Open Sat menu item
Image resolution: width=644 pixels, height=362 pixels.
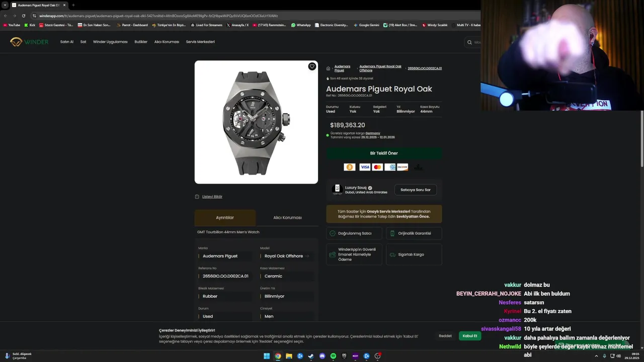pyautogui.click(x=84, y=42)
